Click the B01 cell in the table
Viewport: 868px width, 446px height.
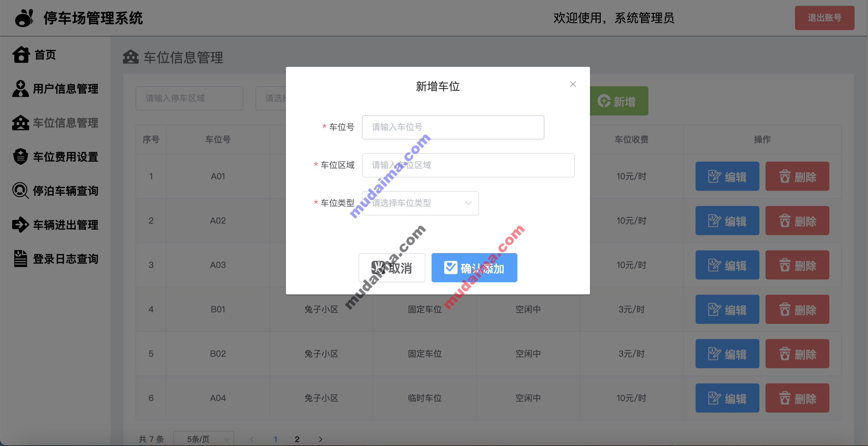(x=218, y=309)
